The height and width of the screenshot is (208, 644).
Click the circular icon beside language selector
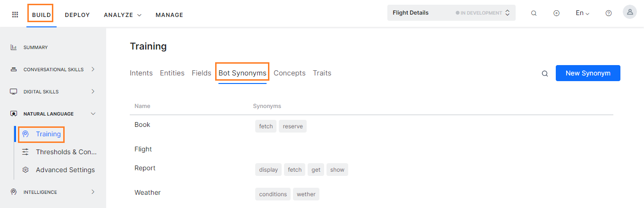point(556,13)
